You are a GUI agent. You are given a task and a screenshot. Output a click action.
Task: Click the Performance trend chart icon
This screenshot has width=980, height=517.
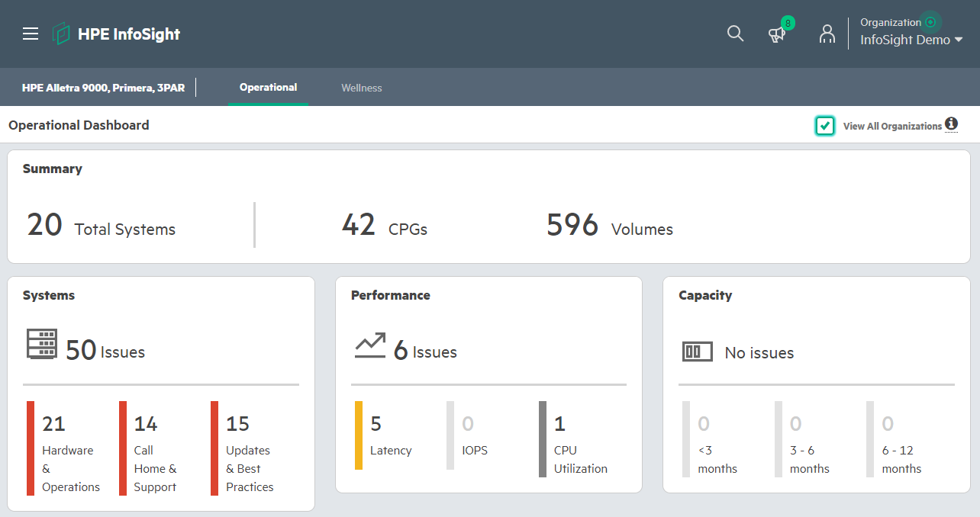(370, 345)
